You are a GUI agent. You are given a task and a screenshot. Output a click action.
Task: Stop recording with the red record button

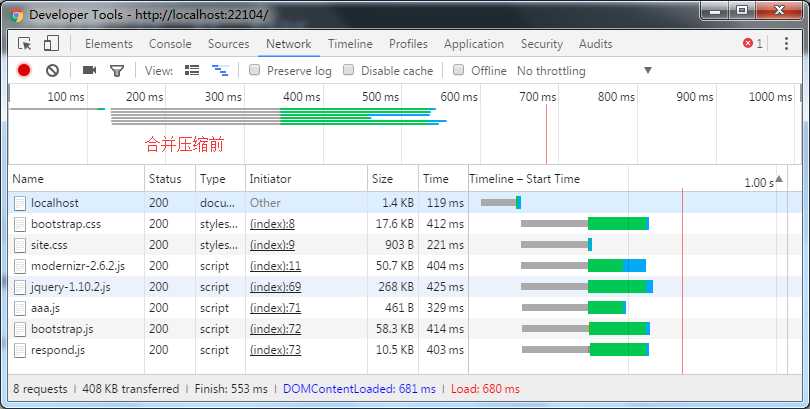pyautogui.click(x=24, y=70)
